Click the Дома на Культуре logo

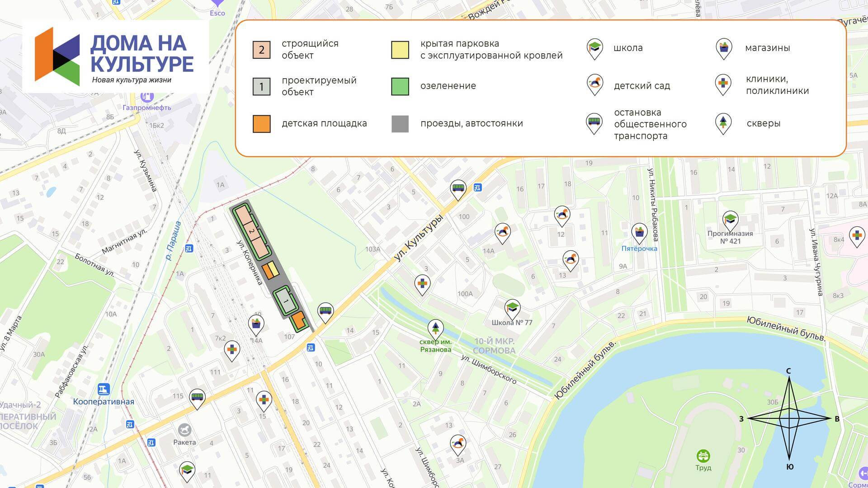(x=115, y=56)
